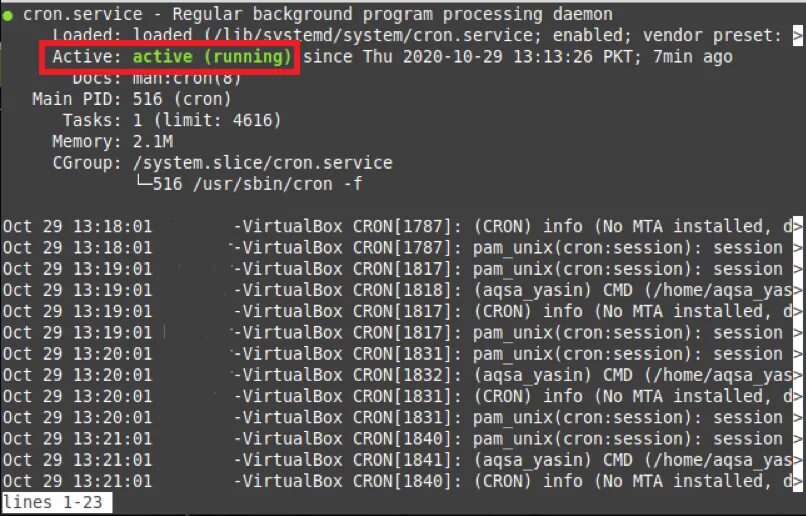Select the highlighted active (running) status text
The height and width of the screenshot is (516, 806).
pyautogui.click(x=212, y=57)
